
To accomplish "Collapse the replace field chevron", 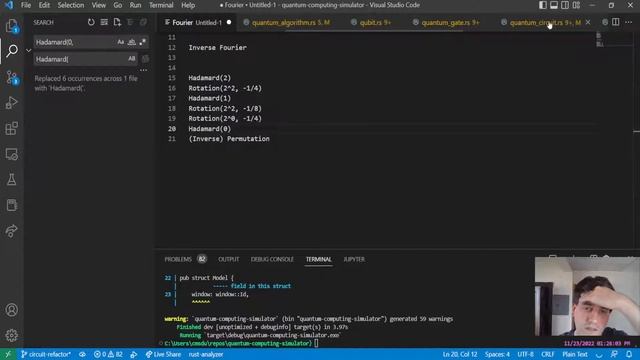I will tap(28, 51).
